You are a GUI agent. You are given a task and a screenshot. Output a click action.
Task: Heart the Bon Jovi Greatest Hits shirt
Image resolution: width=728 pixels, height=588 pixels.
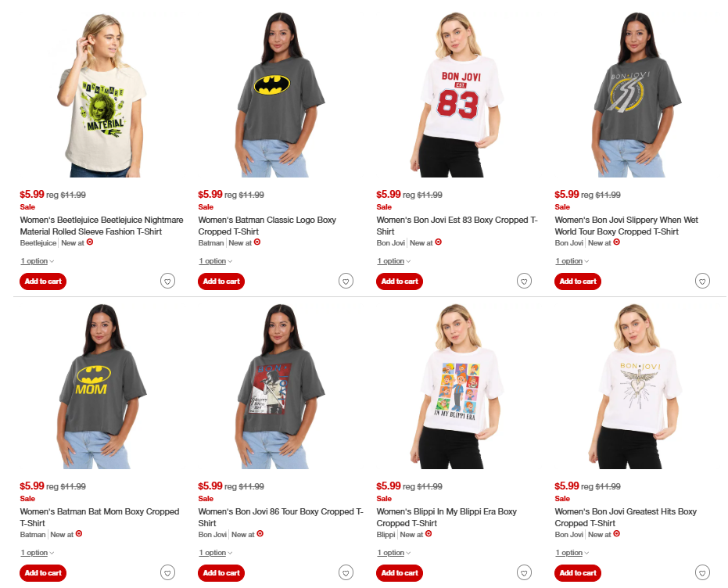tap(702, 572)
